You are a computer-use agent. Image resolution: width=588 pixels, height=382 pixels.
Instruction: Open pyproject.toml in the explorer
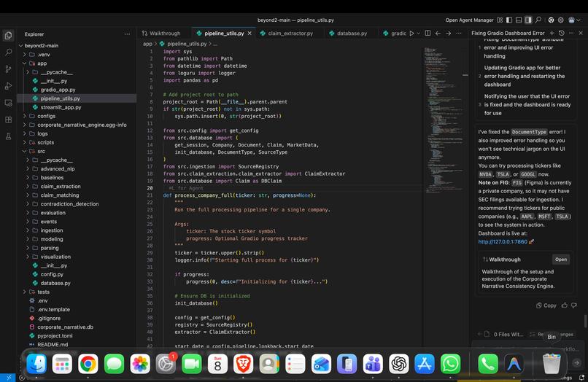[x=55, y=336]
